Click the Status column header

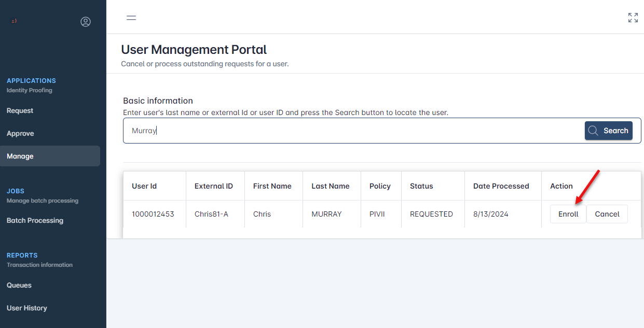[421, 186]
